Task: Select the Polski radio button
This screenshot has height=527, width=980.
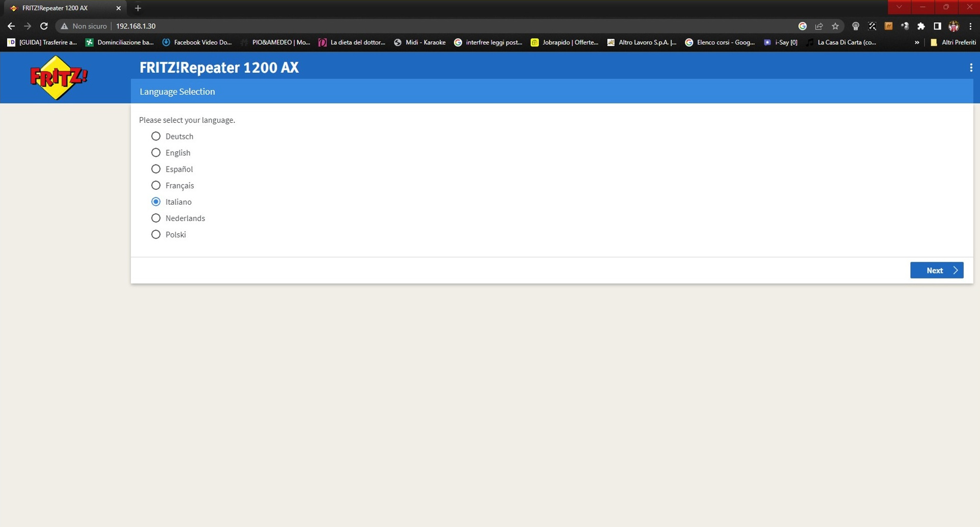Action: (156, 234)
